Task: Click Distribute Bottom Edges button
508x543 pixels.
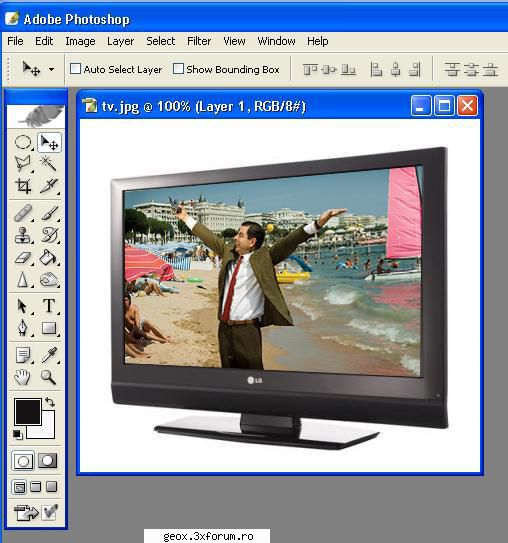Action: (x=490, y=69)
